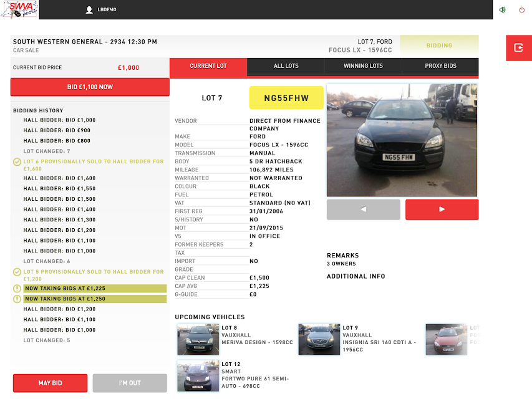Click checkmark icon beside Lot 6 provisionally sold
532x399 pixels.
pyautogui.click(x=17, y=162)
